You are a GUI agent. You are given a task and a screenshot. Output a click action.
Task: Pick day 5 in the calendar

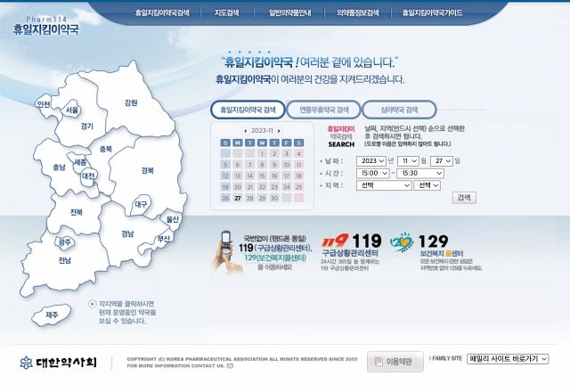click(225, 165)
